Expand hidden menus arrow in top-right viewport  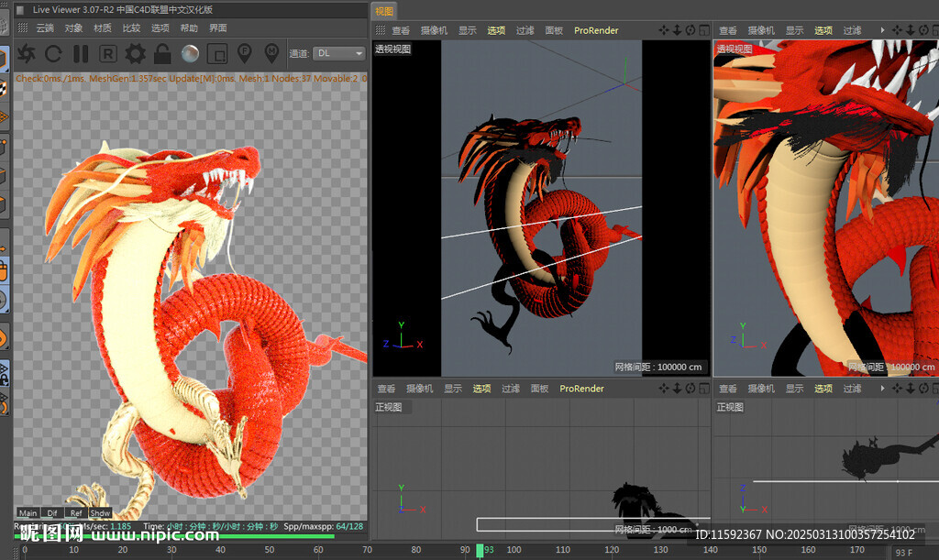pos(882,30)
